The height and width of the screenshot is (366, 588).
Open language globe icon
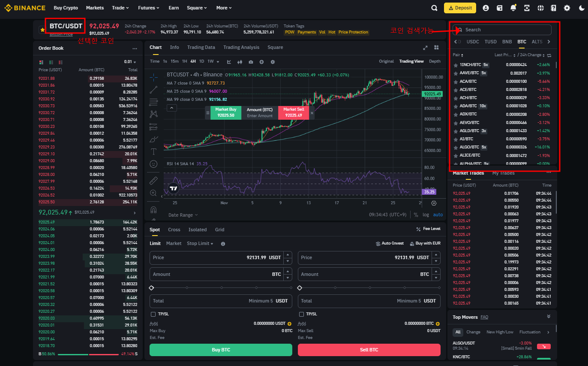click(x=540, y=8)
